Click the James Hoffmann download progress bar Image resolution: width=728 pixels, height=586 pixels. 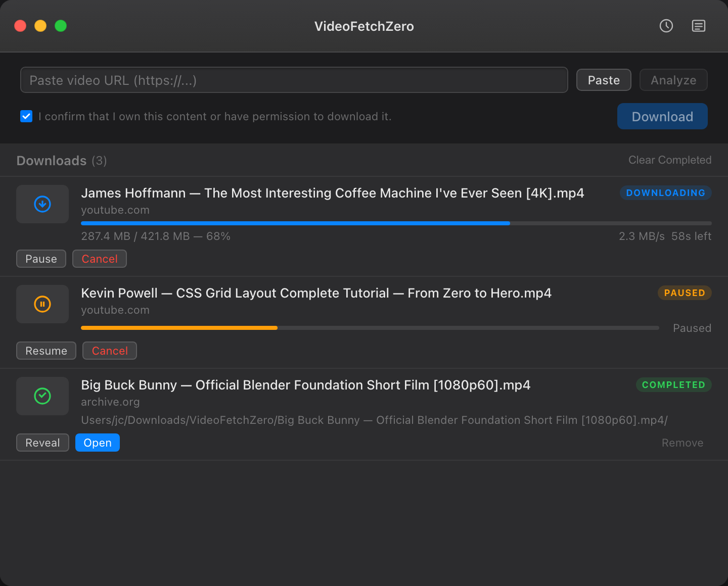coord(396,223)
